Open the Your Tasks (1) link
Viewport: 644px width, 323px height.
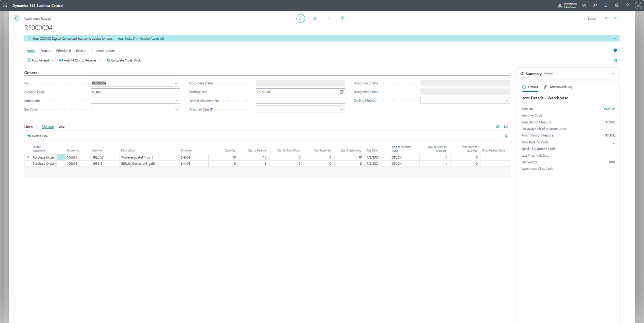127,39
